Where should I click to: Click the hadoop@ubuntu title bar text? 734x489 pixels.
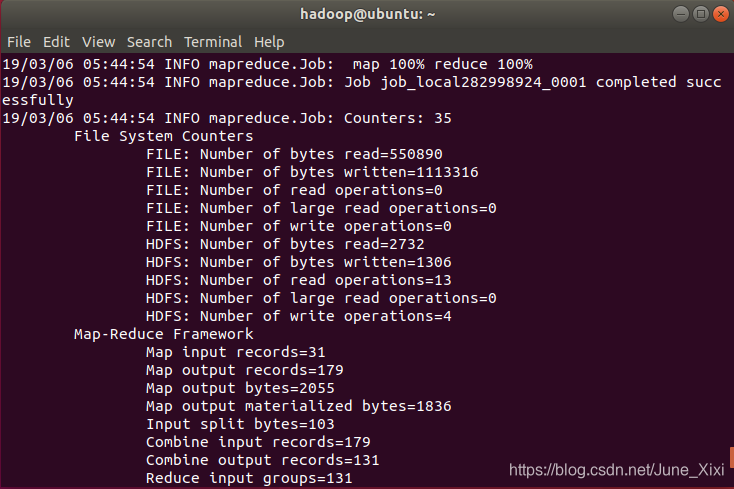367,14
